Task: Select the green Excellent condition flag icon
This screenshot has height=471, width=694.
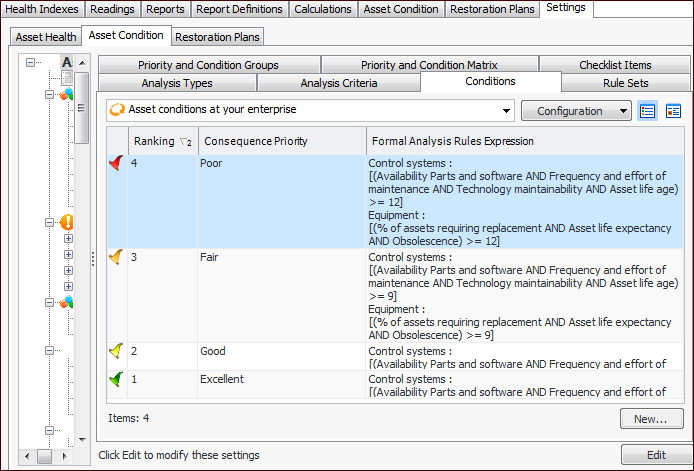Action: click(x=116, y=379)
